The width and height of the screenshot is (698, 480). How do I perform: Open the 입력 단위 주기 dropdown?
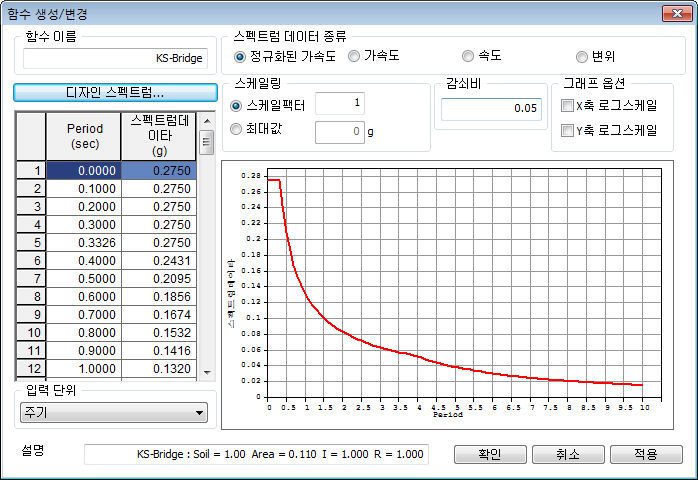pos(114,413)
